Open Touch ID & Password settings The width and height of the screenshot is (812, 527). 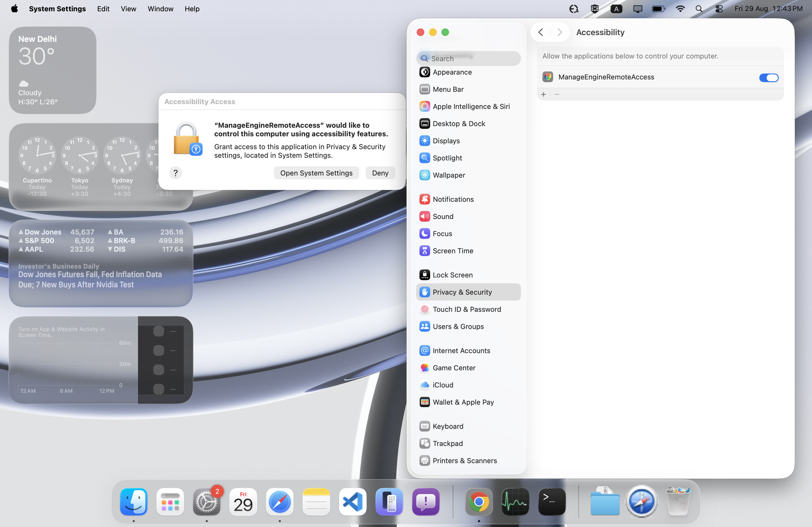(x=467, y=309)
